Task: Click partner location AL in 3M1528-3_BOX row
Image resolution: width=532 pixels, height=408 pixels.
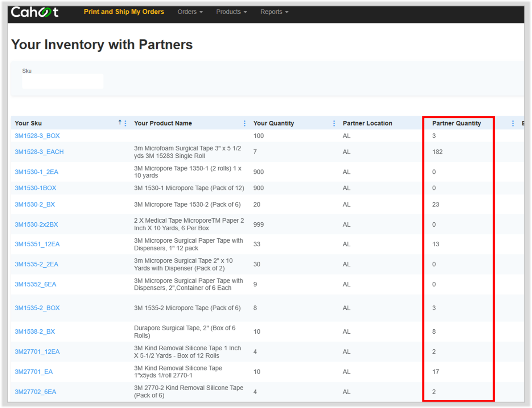Action: pyautogui.click(x=347, y=136)
